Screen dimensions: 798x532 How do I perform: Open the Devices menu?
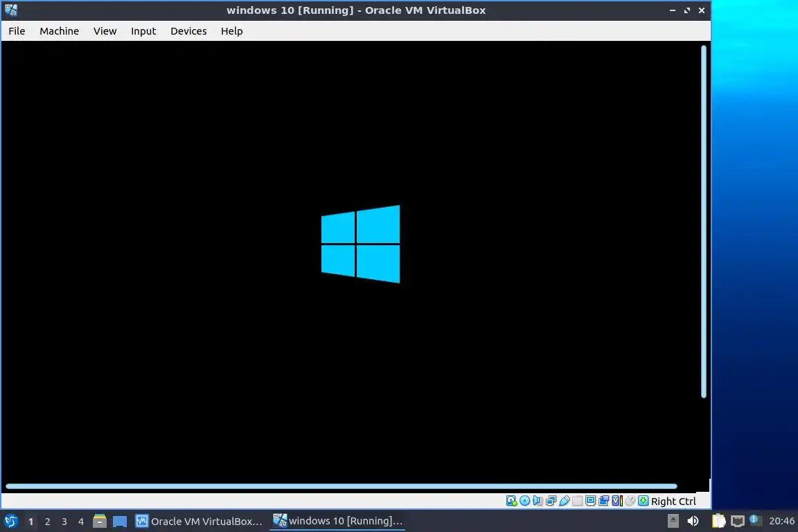(188, 31)
